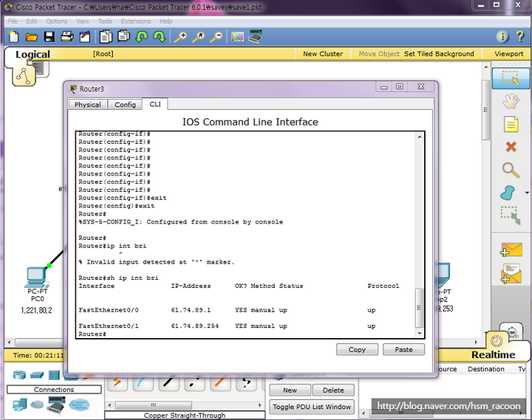Click the PC0 device on the workspace
The height and width of the screenshot is (420, 532).
pos(38,278)
